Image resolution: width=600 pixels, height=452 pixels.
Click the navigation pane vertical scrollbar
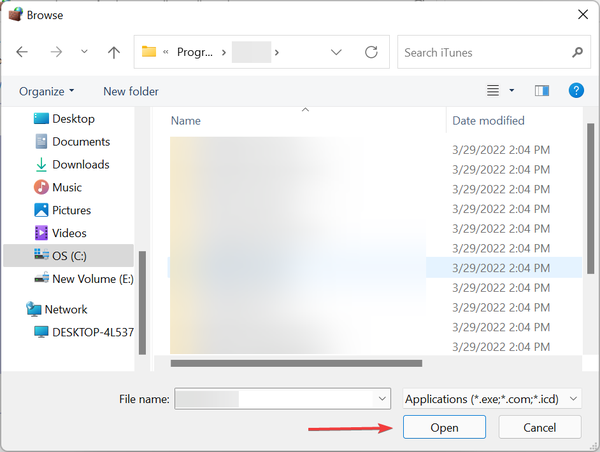pyautogui.click(x=142, y=302)
